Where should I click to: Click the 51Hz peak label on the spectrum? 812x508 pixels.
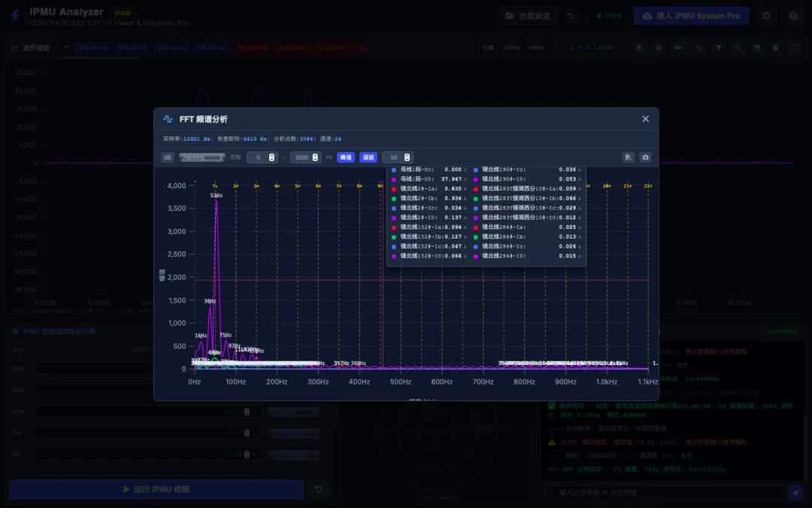217,196
